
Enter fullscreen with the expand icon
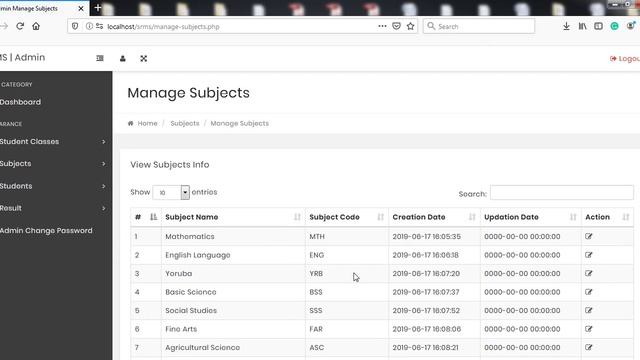(x=144, y=58)
